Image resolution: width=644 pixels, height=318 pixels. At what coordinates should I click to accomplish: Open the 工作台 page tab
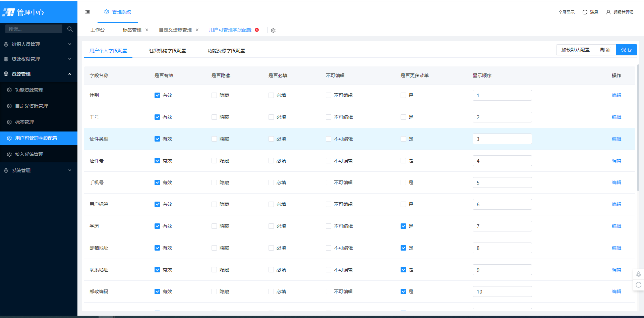click(98, 30)
